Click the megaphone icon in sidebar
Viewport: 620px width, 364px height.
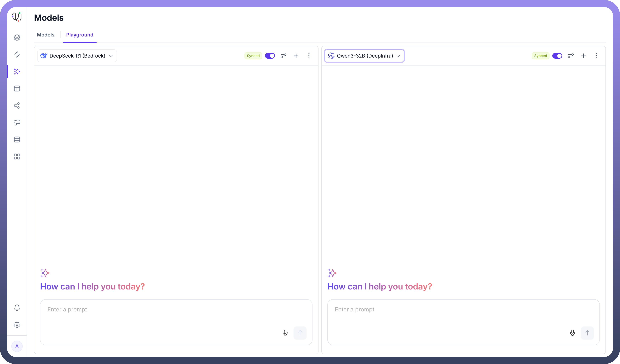(17, 123)
